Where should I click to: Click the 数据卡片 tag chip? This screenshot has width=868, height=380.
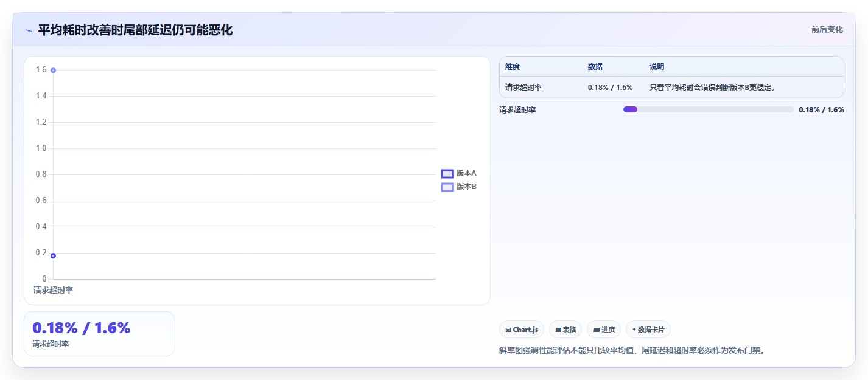pos(648,330)
